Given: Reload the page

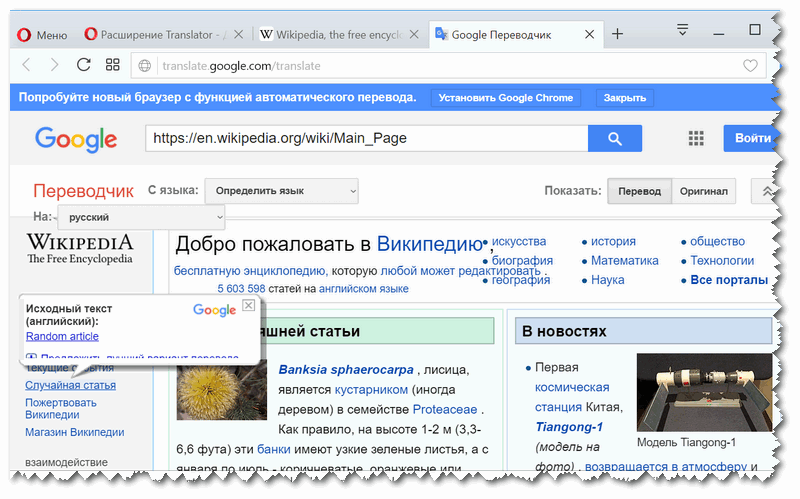Looking at the screenshot, I should click(x=84, y=65).
